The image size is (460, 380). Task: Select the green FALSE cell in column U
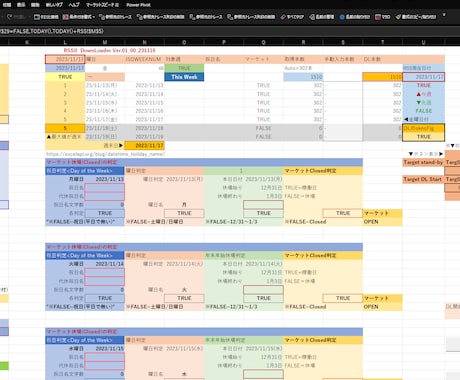click(x=423, y=111)
